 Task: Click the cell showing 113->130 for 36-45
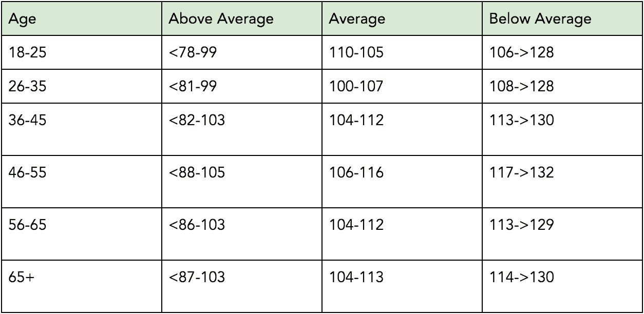tap(562, 128)
